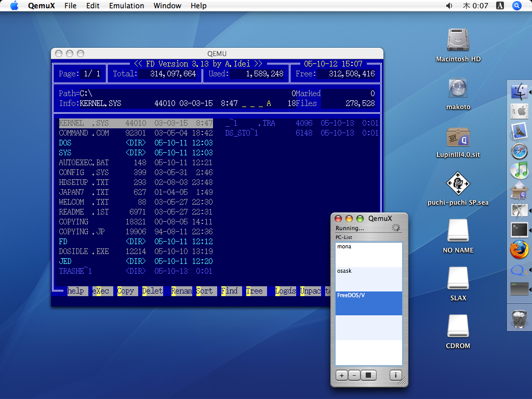The height and width of the screenshot is (399, 532).
Task: Click the 'Logds' function key label
Action: pos(285,291)
